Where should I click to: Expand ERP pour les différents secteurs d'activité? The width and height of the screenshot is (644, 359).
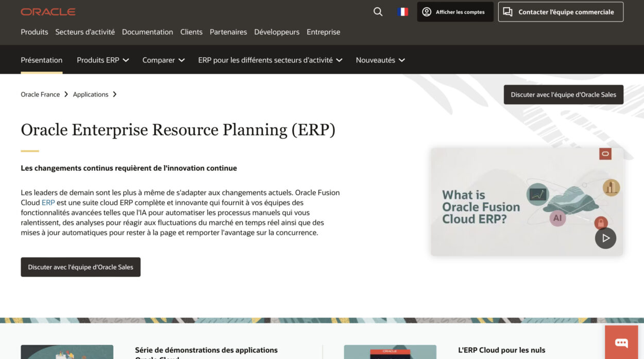[270, 60]
